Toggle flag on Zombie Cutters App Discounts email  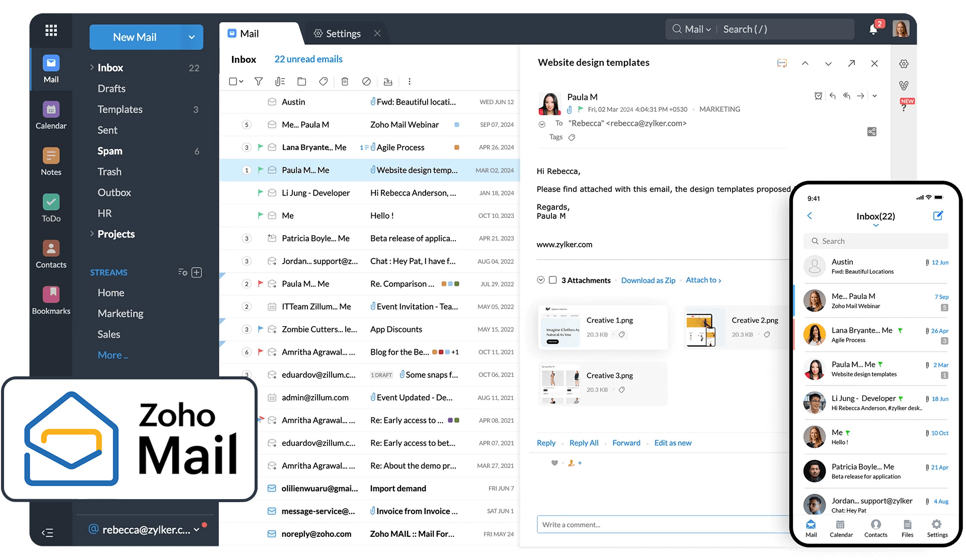[260, 329]
